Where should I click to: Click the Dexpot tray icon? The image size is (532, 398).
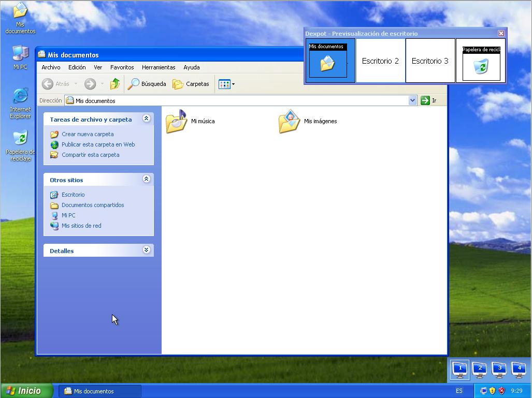pyautogui.click(x=483, y=391)
